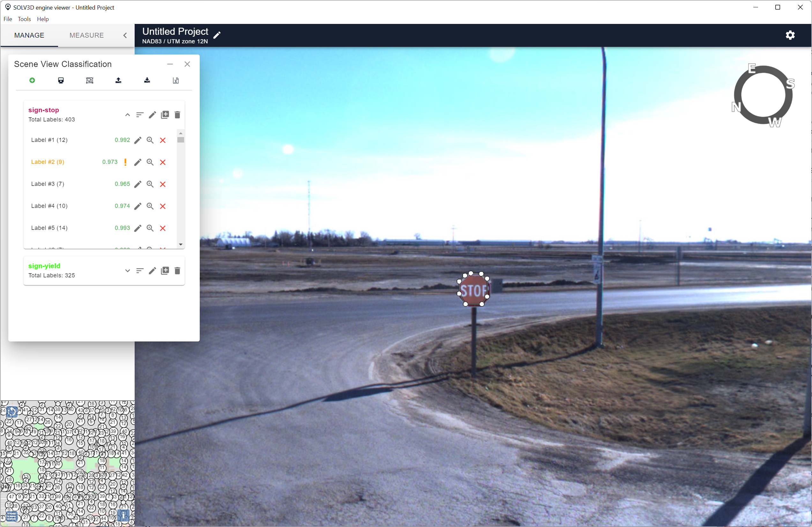Edit the Untitled Project name with pencil
The image size is (812, 527).
[217, 35]
